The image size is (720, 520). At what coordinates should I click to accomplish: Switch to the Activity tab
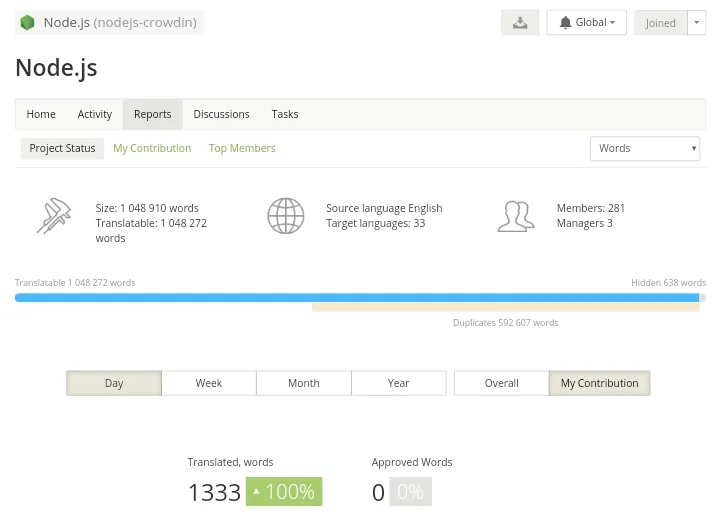tap(95, 114)
